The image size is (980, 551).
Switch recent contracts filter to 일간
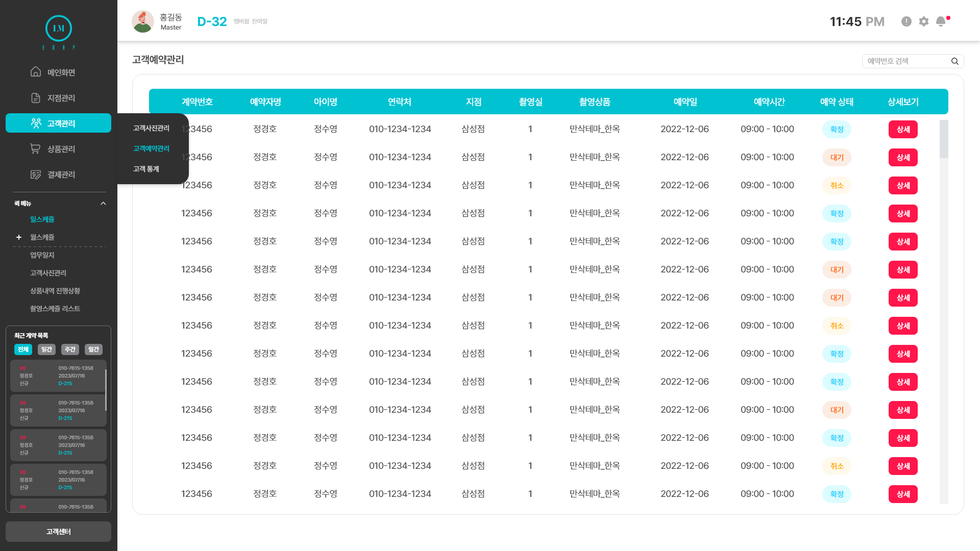tap(46, 349)
